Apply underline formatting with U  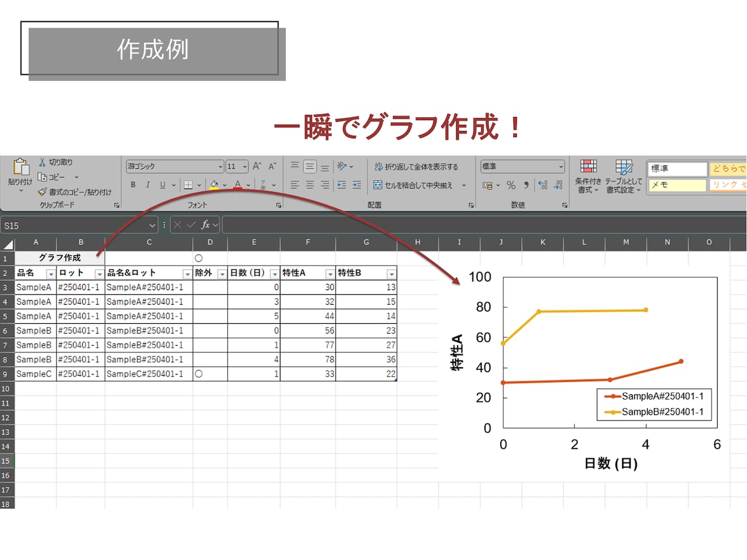(x=162, y=185)
